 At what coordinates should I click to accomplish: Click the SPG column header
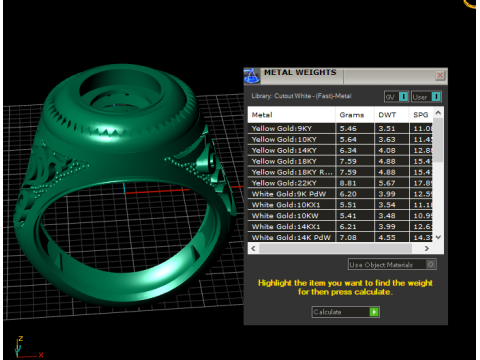click(x=421, y=115)
